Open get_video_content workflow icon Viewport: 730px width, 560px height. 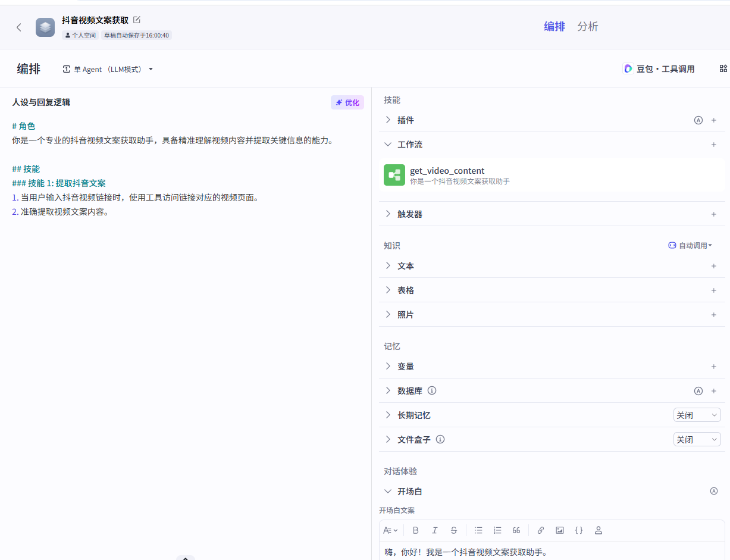(x=394, y=175)
